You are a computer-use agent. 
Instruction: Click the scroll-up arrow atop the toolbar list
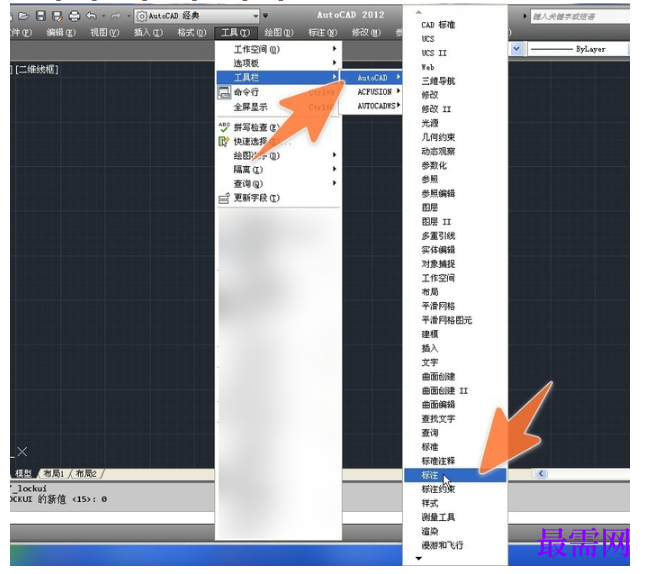(418, 12)
